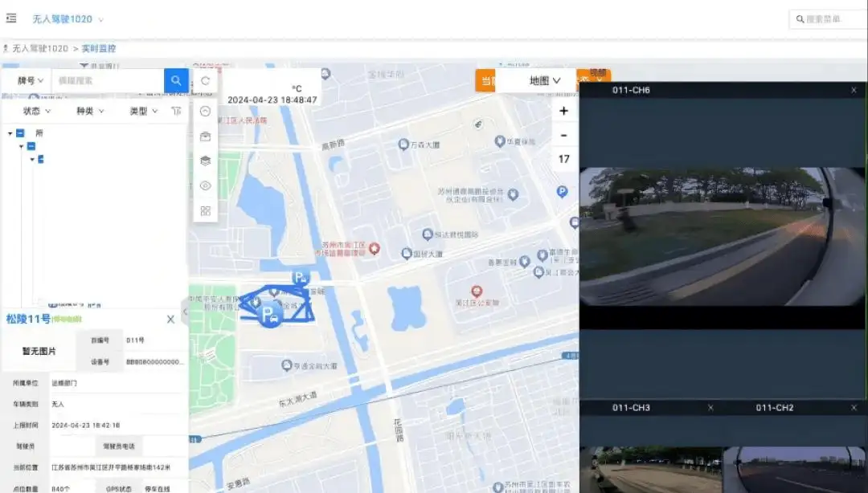The width and height of the screenshot is (868, 493).
Task: Click the toolbox icon in map toolbar
Action: pyautogui.click(x=206, y=136)
